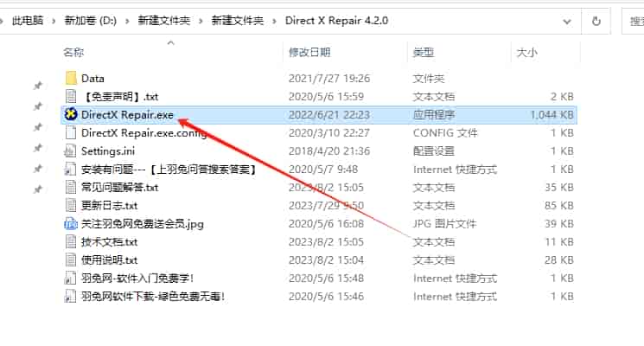Image resolution: width=644 pixels, height=346 pixels.
Task: Select the file name 技术文档.txt
Action: click(109, 241)
